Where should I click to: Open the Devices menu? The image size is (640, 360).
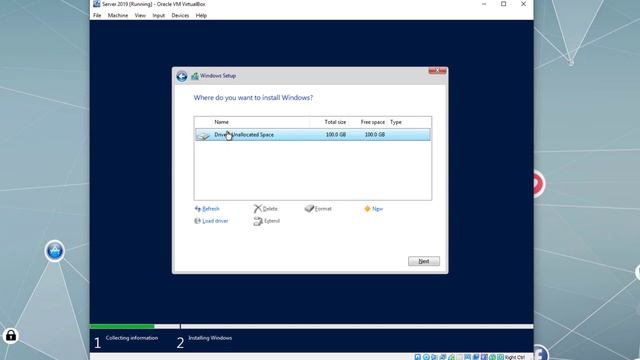pyautogui.click(x=180, y=16)
